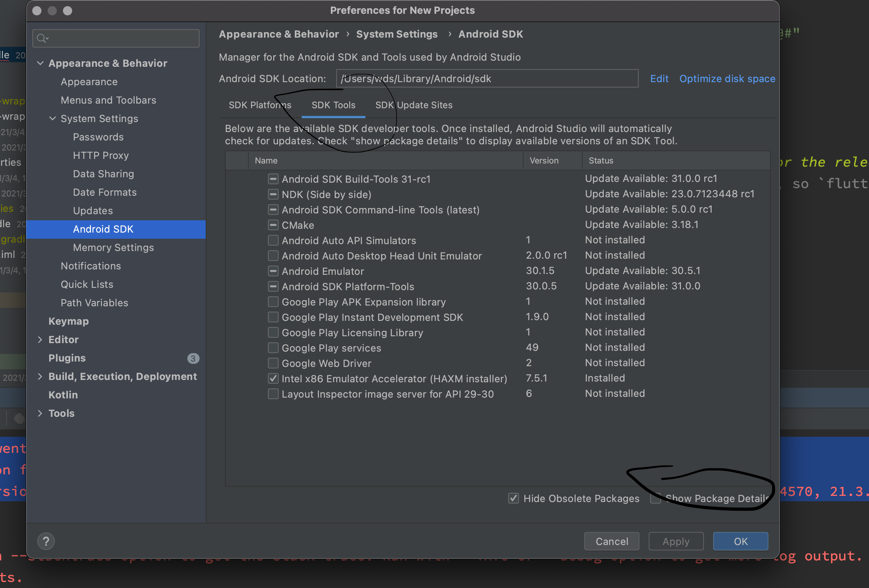This screenshot has width=869, height=588.
Task: Click the Android SDK Location field
Action: 486,78
